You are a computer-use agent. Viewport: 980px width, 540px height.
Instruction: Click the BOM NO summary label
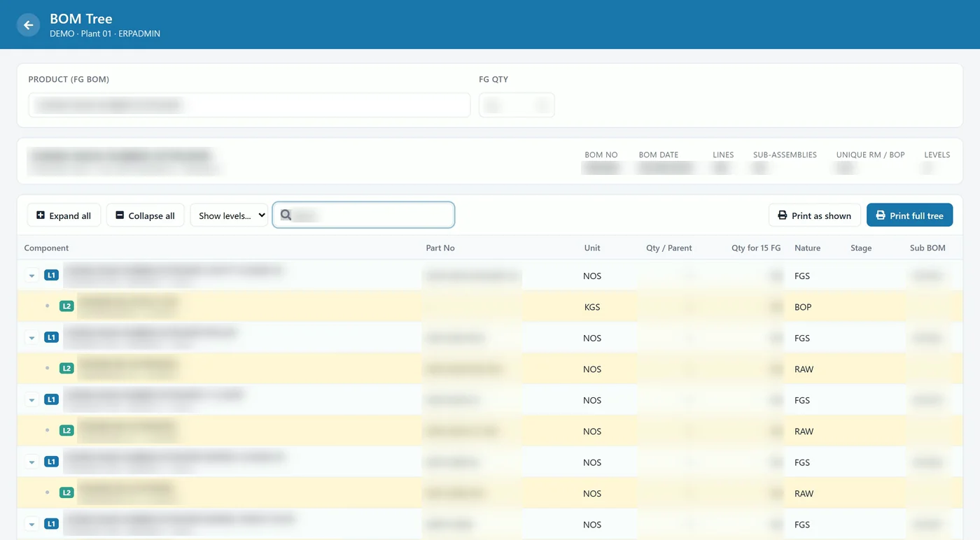[x=601, y=155]
